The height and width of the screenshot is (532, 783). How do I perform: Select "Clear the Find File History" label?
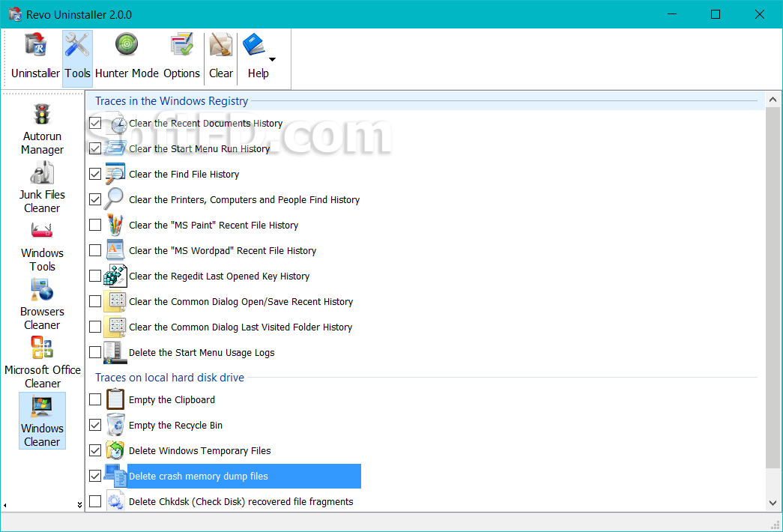tap(184, 174)
